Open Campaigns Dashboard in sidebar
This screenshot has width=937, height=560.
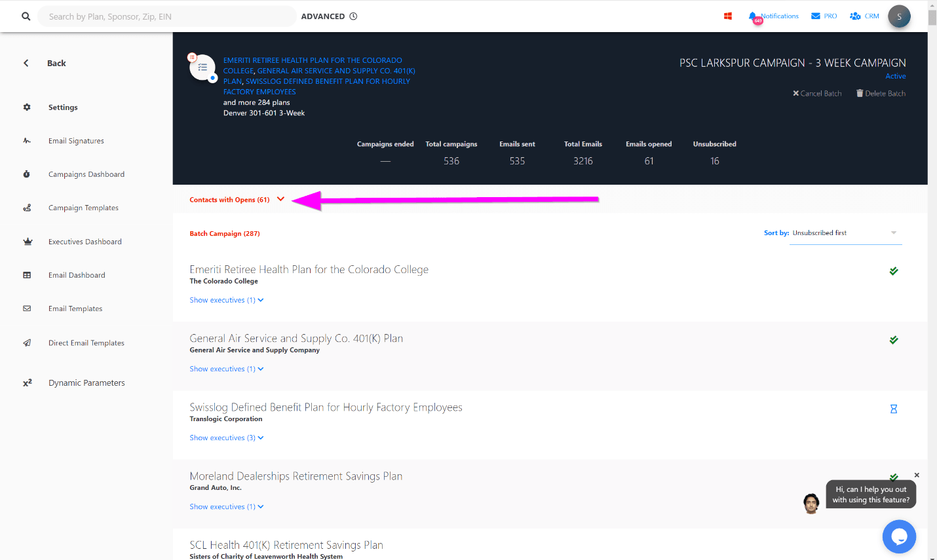pyautogui.click(x=86, y=174)
